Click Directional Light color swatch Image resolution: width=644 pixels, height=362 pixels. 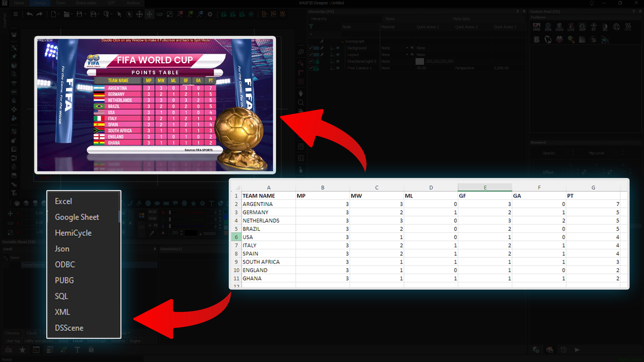pyautogui.click(x=420, y=61)
